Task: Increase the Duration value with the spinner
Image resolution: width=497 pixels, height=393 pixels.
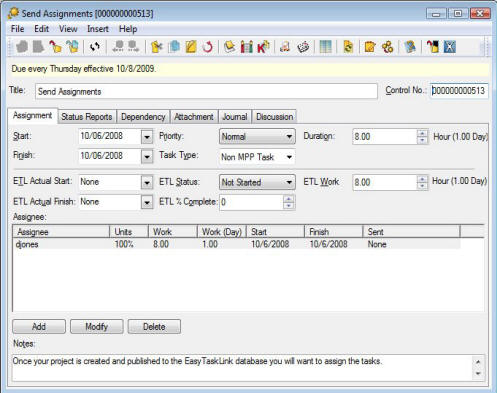Action: pyautogui.click(x=422, y=133)
